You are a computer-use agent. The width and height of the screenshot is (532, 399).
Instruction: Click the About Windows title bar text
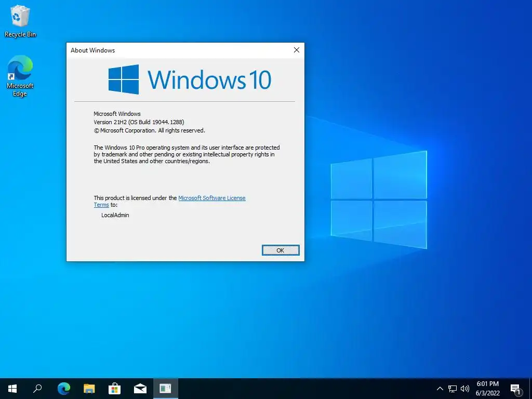click(x=92, y=50)
